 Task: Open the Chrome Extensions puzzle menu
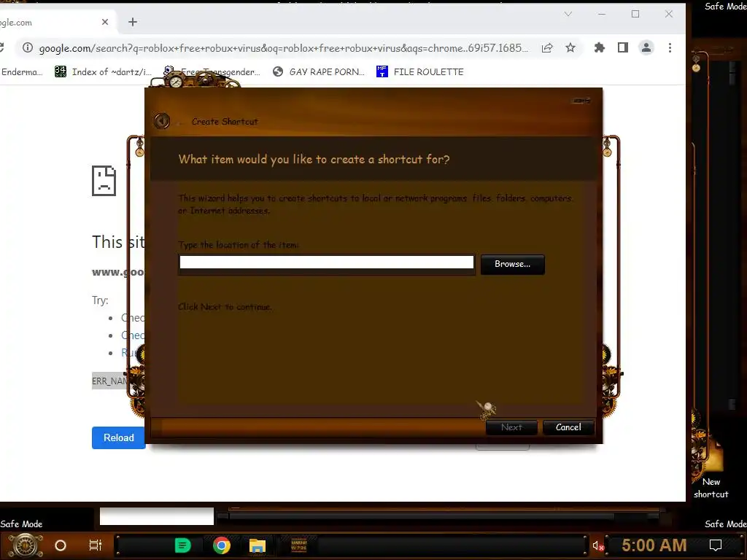[x=600, y=47]
